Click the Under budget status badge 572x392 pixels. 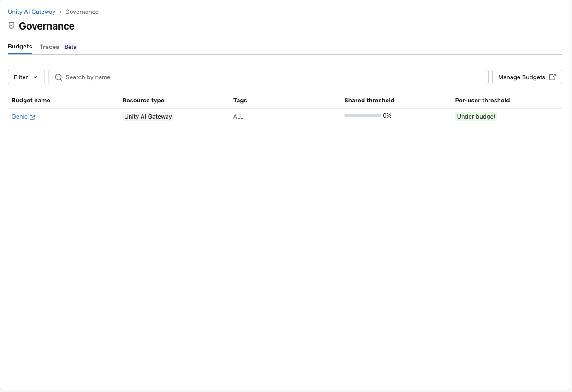point(476,116)
